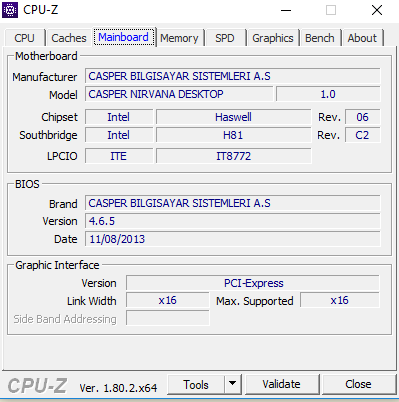Click the Chipset vendor Intel field
This screenshot has height=402, width=399.
tap(119, 117)
